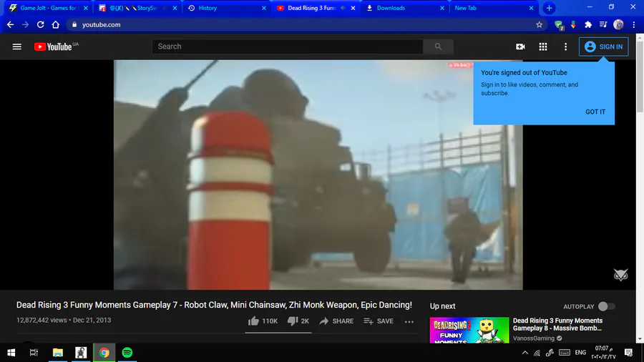The height and width of the screenshot is (362, 644).
Task: Open the ENG language switcher
Action: (580, 353)
